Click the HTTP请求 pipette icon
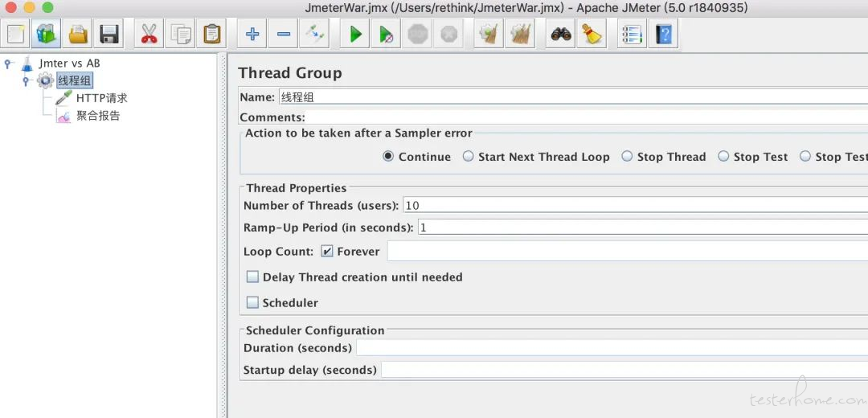 coord(63,98)
